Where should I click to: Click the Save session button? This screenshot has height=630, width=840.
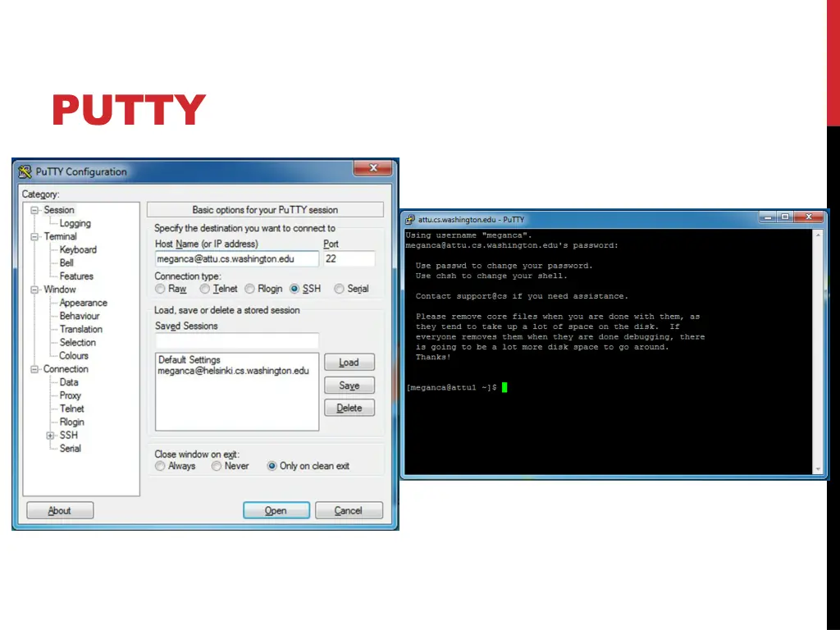tap(349, 386)
